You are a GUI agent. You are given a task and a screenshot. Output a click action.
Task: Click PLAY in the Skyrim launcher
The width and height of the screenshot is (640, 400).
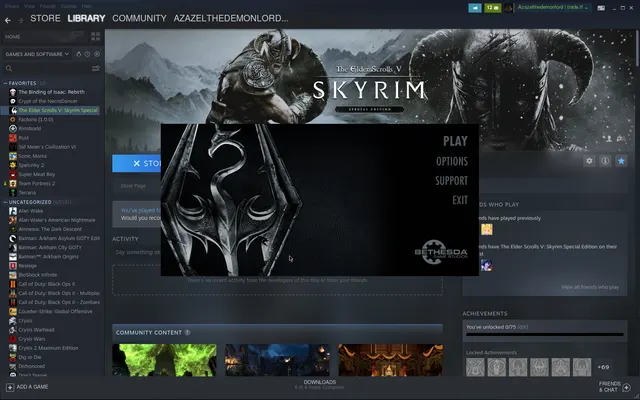(x=455, y=141)
